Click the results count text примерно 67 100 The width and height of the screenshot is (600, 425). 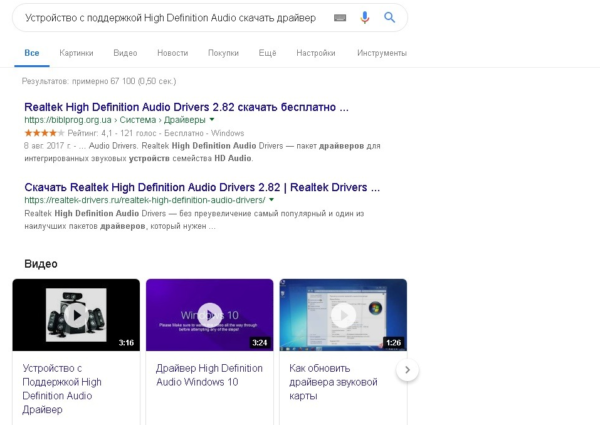click(99, 81)
